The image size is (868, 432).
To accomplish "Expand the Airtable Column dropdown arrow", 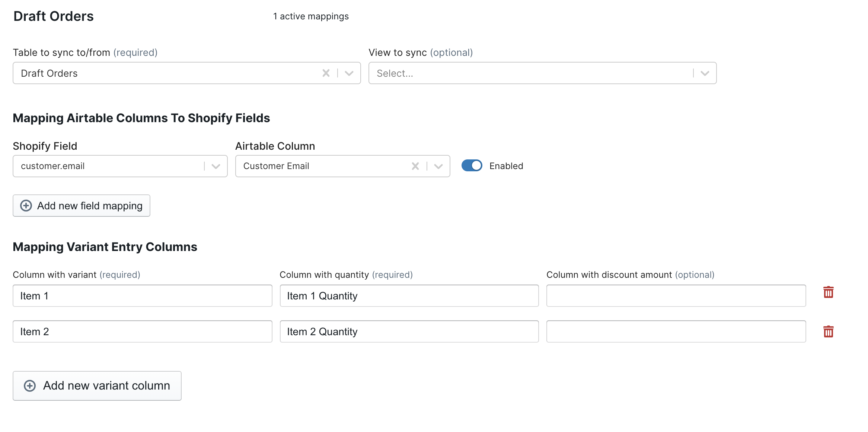I will [438, 166].
